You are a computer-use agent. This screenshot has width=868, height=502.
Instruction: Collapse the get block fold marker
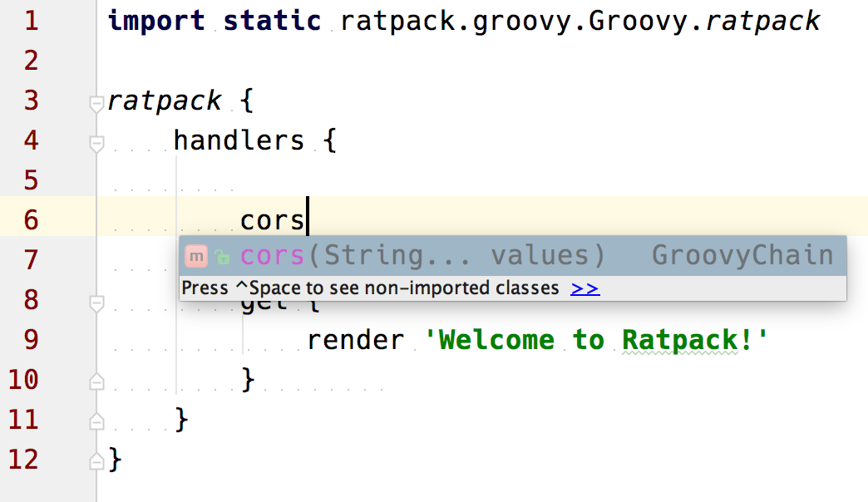96,303
